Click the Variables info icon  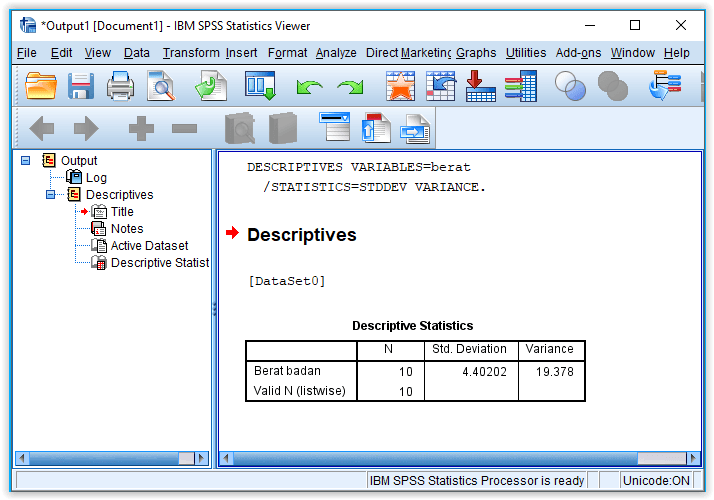(x=521, y=86)
